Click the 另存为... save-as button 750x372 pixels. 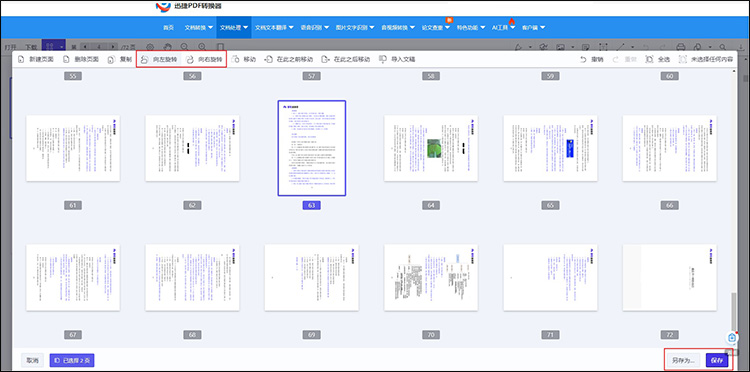(x=684, y=360)
